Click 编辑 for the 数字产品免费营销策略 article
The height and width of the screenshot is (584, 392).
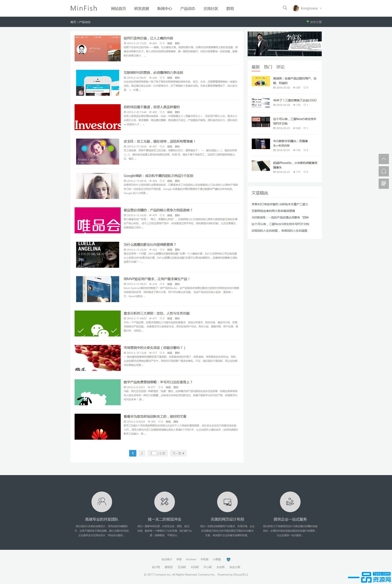168,387
